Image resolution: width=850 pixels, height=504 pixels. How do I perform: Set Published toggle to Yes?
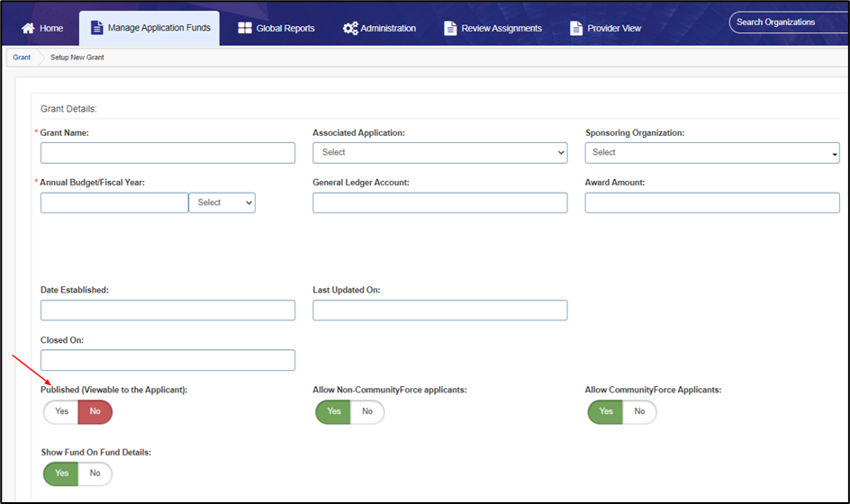61,412
